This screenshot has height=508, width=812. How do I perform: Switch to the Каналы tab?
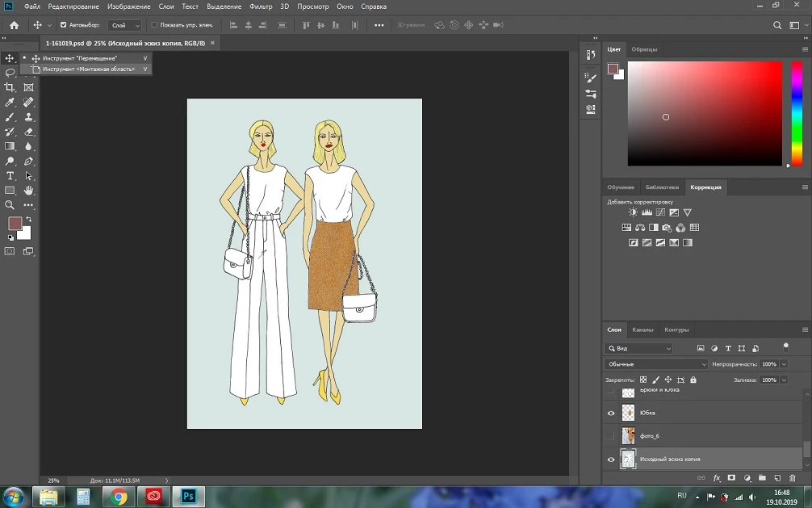click(x=642, y=330)
